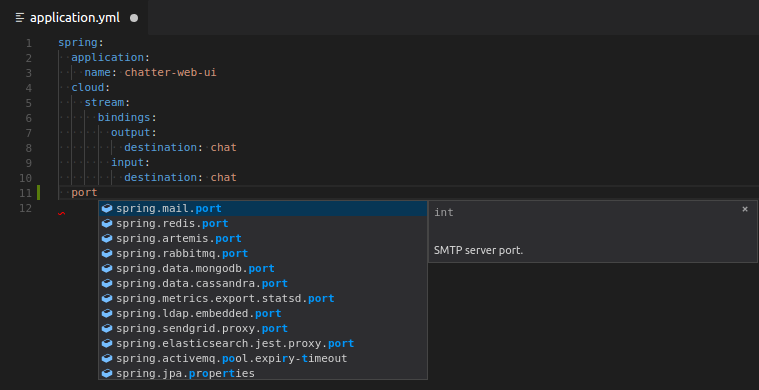
Task: Click property icon beside spring.data.cassandra.port
Action: (x=107, y=284)
